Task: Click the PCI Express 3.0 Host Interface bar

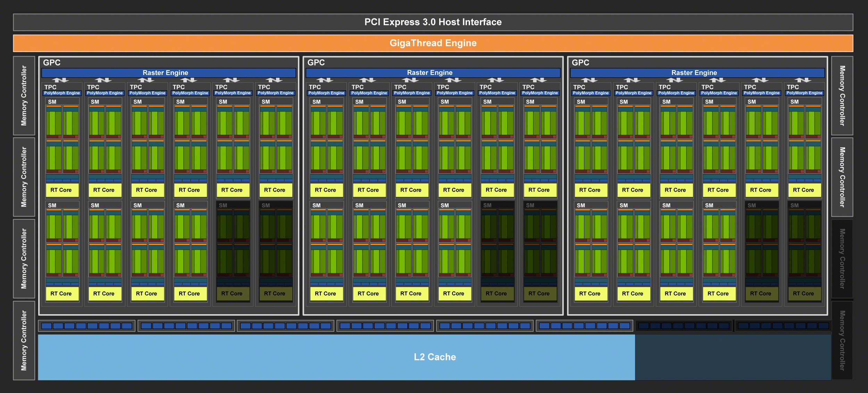Action: coord(433,22)
